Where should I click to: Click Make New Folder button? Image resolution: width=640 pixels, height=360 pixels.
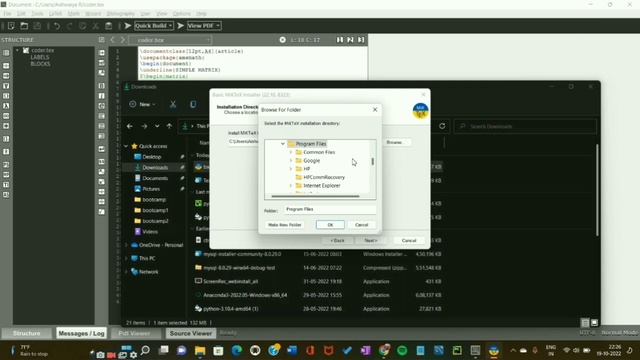coord(284,225)
